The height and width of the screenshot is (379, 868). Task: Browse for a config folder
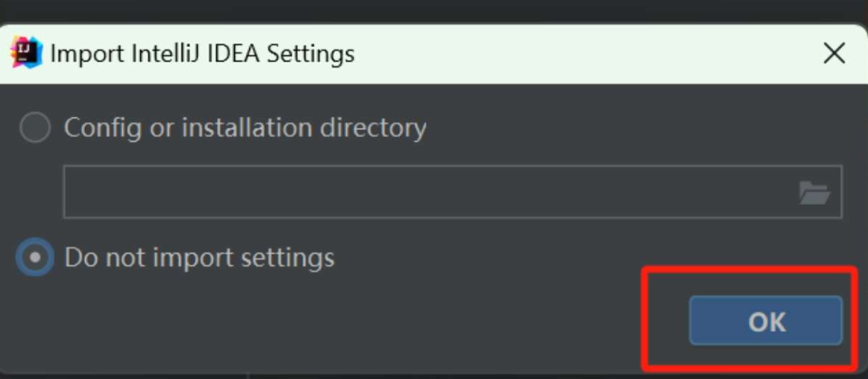coord(814,192)
